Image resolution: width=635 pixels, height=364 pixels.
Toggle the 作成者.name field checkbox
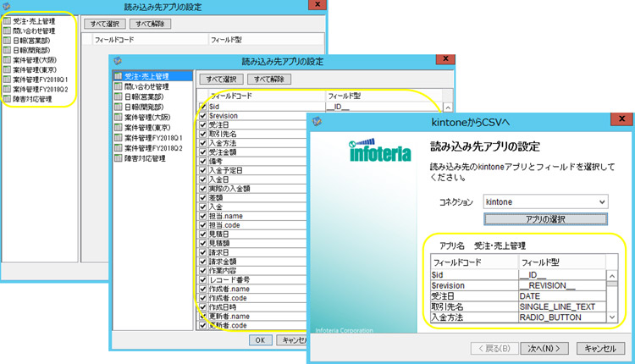click(x=203, y=289)
